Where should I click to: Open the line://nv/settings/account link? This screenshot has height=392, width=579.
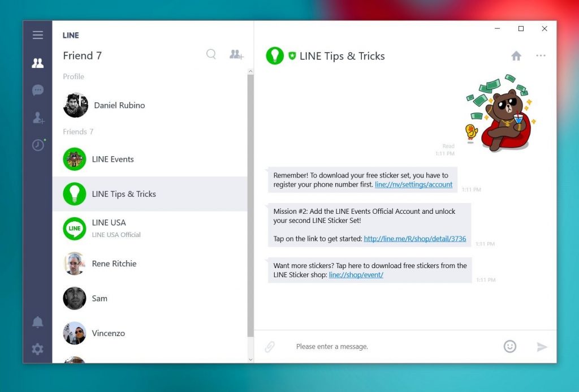click(x=413, y=184)
